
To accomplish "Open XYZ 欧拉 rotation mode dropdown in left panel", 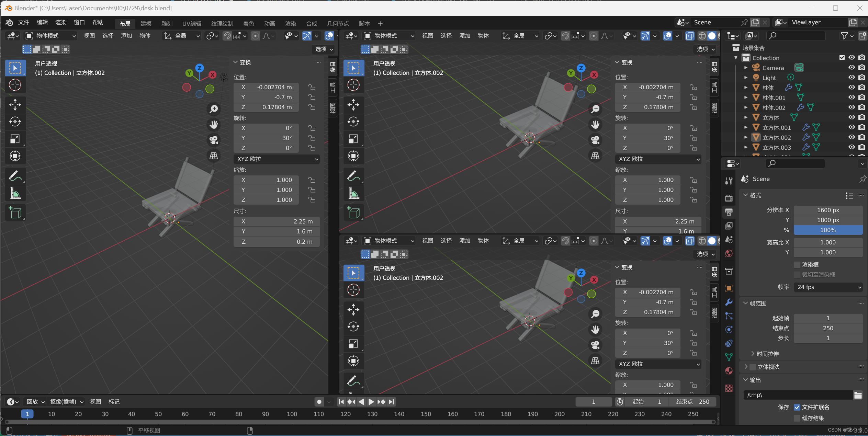I will pyautogui.click(x=277, y=159).
